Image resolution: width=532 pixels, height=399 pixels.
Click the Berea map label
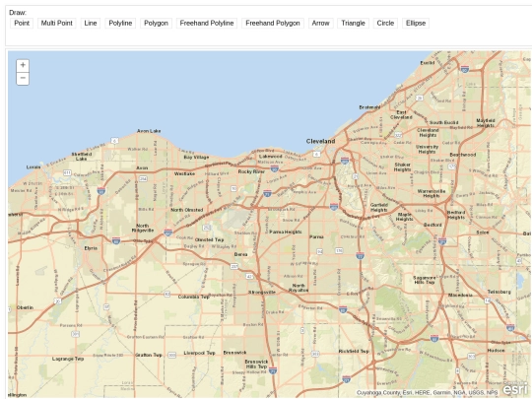241,254
